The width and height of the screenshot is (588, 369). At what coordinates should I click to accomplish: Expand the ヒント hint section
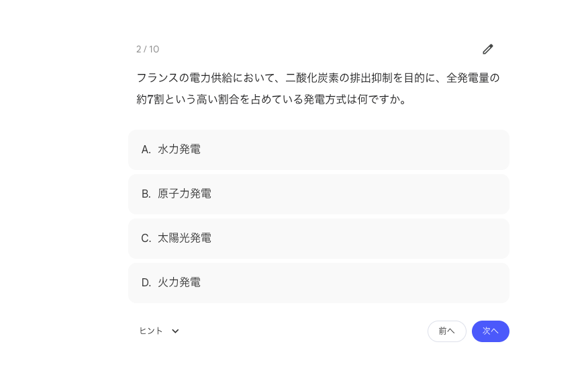(x=159, y=331)
